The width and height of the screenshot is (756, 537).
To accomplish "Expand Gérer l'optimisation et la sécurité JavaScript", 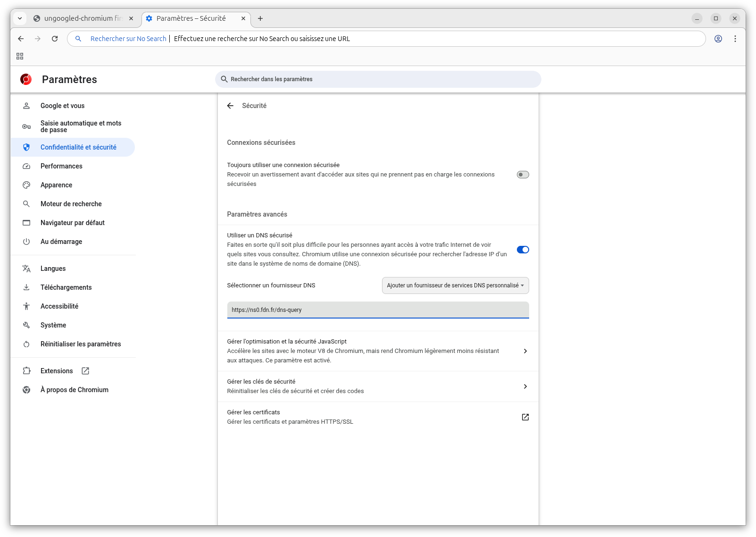I will pyautogui.click(x=525, y=351).
